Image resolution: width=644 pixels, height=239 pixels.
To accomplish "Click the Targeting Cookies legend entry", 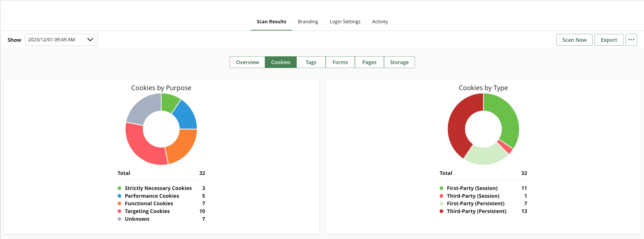I will pyautogui.click(x=147, y=211).
